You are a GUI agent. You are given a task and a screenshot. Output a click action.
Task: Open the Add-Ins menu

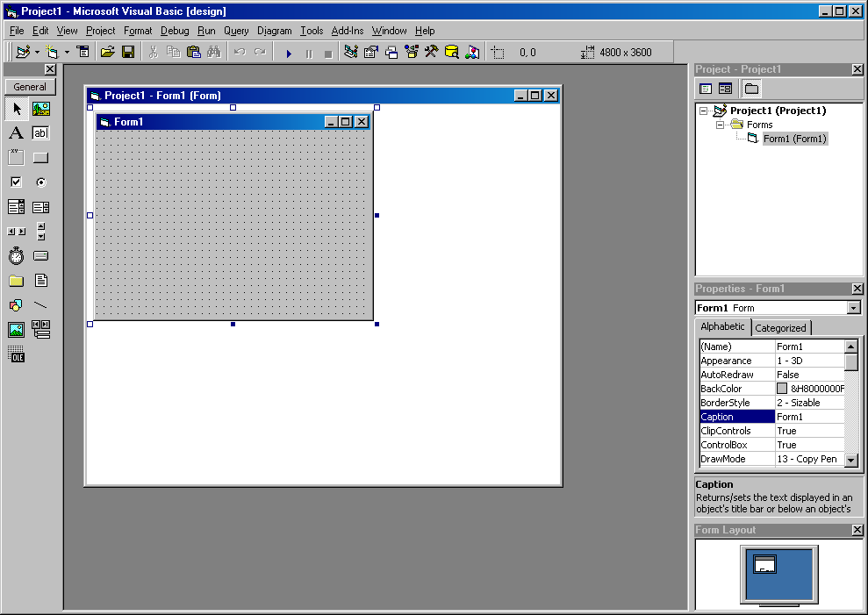[347, 31]
